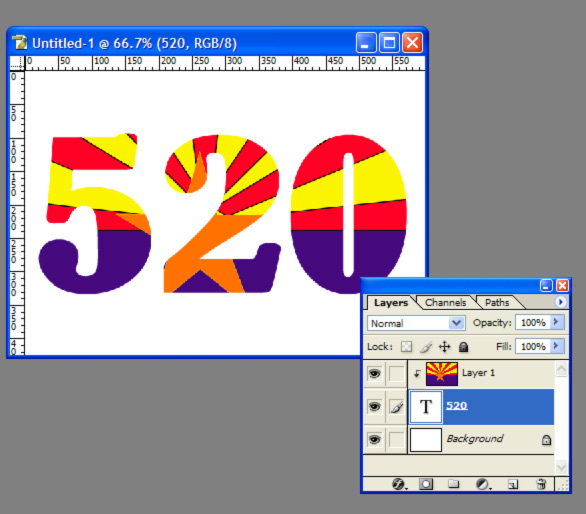Toggle link box for Layer 1
The image size is (586, 514).
[397, 373]
